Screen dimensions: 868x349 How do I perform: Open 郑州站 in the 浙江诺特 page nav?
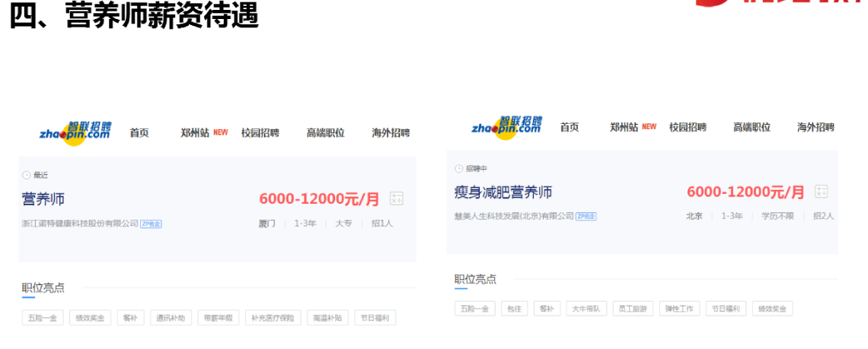[195, 133]
